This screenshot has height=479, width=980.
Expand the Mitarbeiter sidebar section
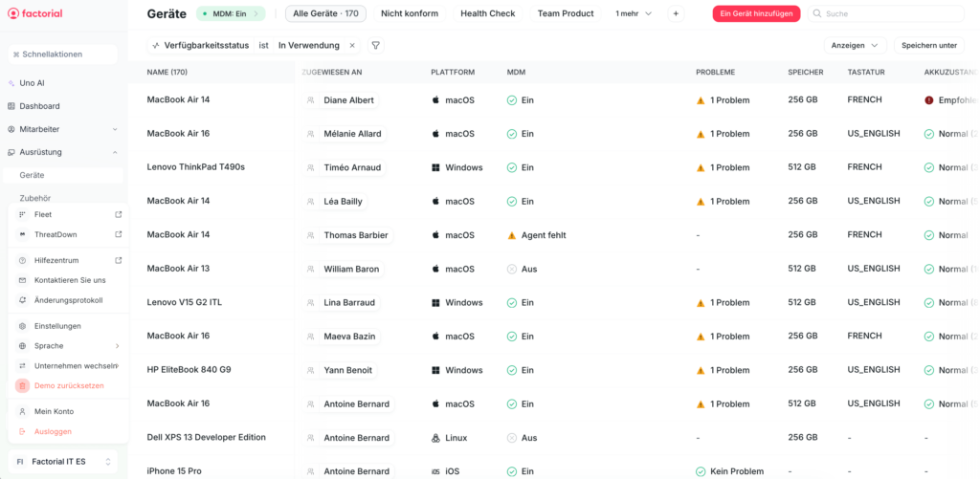coord(115,129)
